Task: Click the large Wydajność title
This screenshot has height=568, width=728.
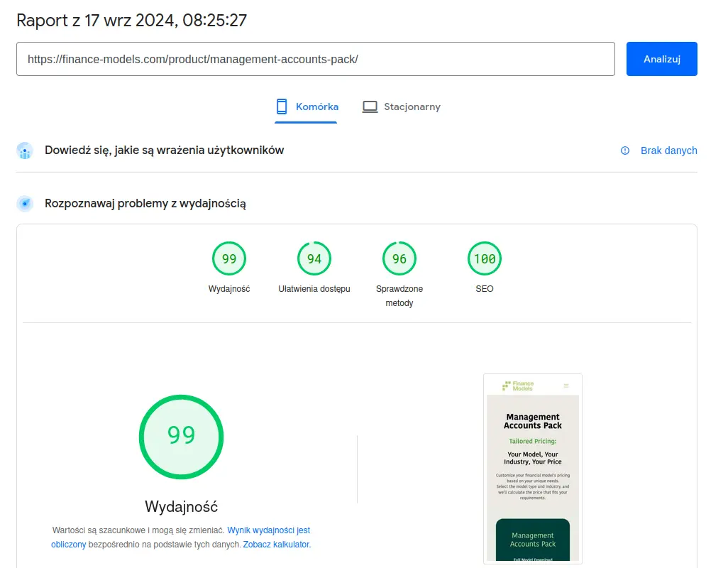Action: 181,506
